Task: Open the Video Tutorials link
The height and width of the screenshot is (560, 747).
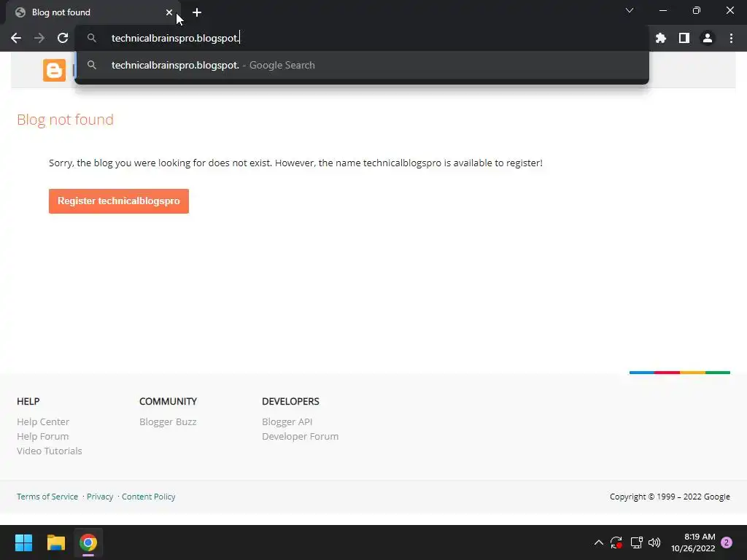Action: coord(50,451)
